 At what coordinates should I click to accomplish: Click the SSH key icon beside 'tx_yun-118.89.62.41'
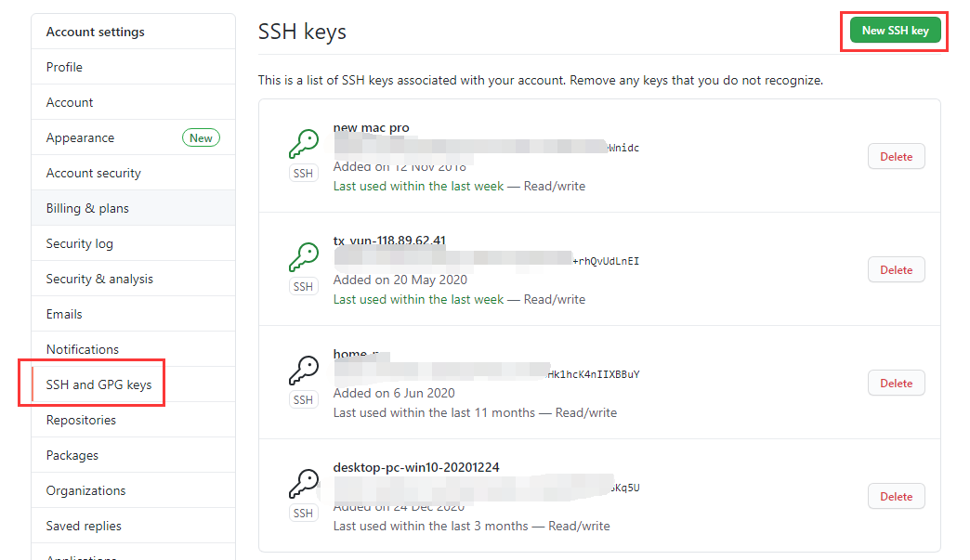click(303, 257)
